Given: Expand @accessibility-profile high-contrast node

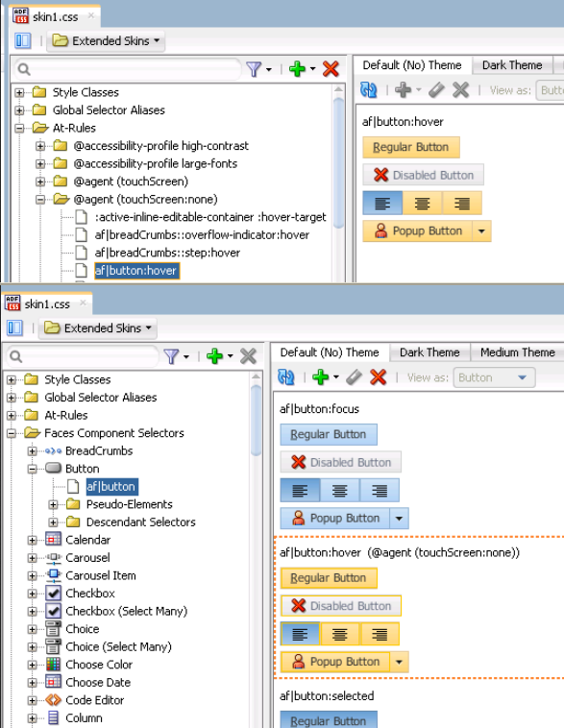Looking at the screenshot, I should coord(40,146).
